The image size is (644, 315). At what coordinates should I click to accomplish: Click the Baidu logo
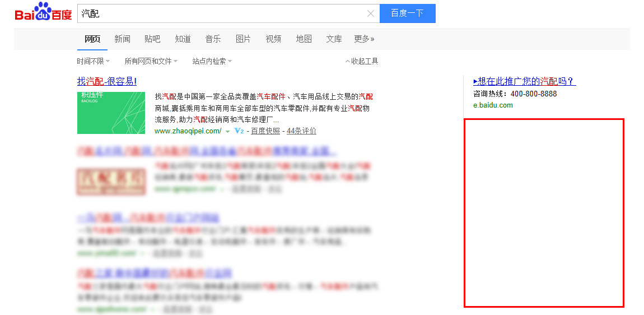click(43, 12)
